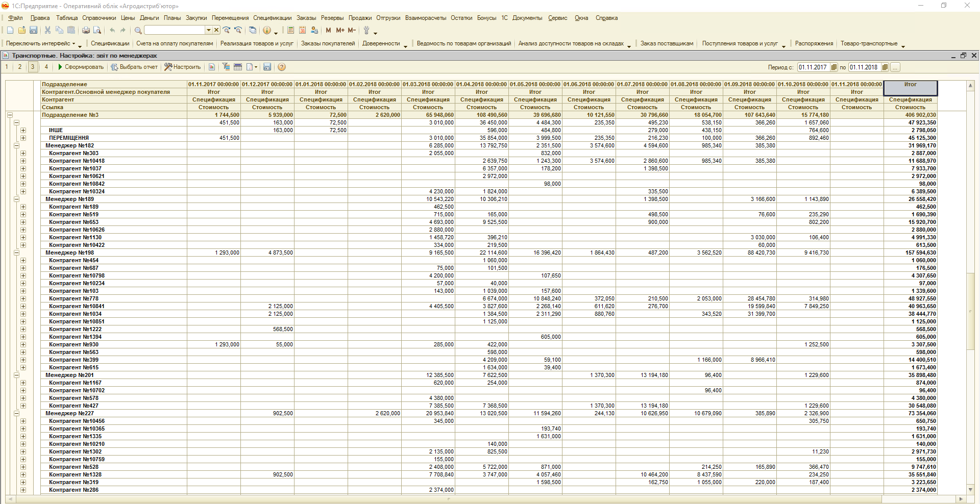Switch to report setting variant 4
980x504 pixels.
click(x=46, y=67)
